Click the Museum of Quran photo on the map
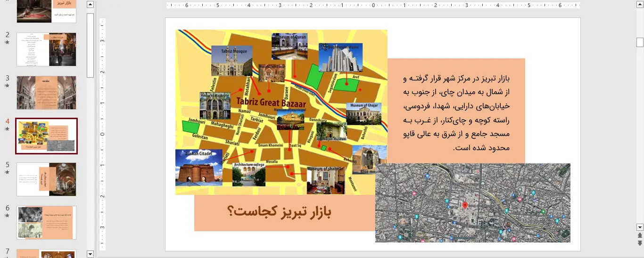 point(290,47)
